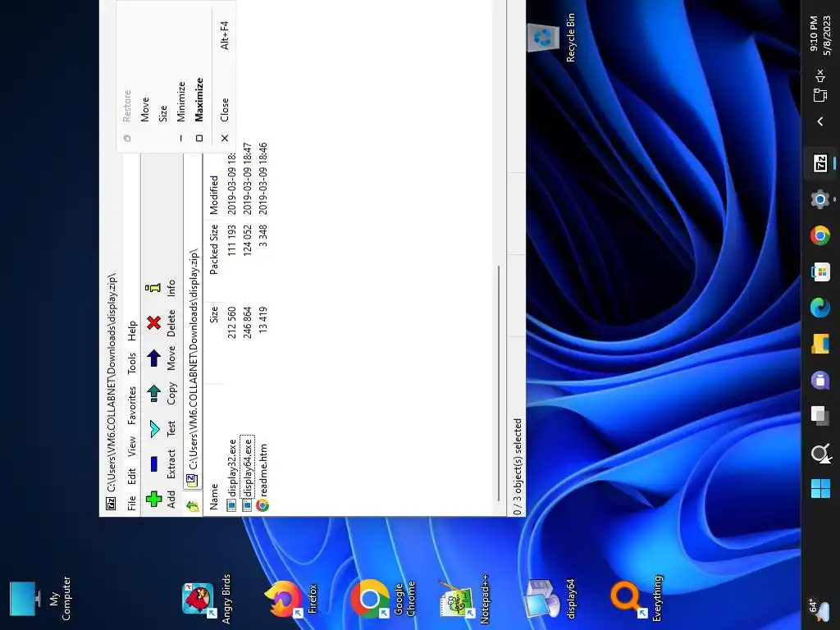Open the Chat app on the taskbar

[x=820, y=380]
